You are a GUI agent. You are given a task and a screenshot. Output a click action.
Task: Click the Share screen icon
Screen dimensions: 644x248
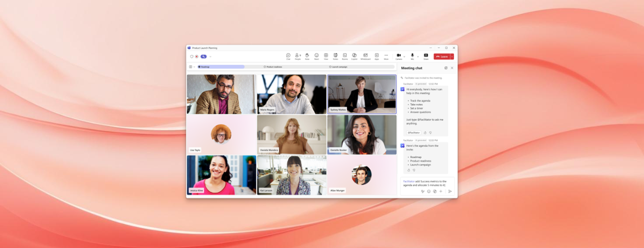coord(426,56)
